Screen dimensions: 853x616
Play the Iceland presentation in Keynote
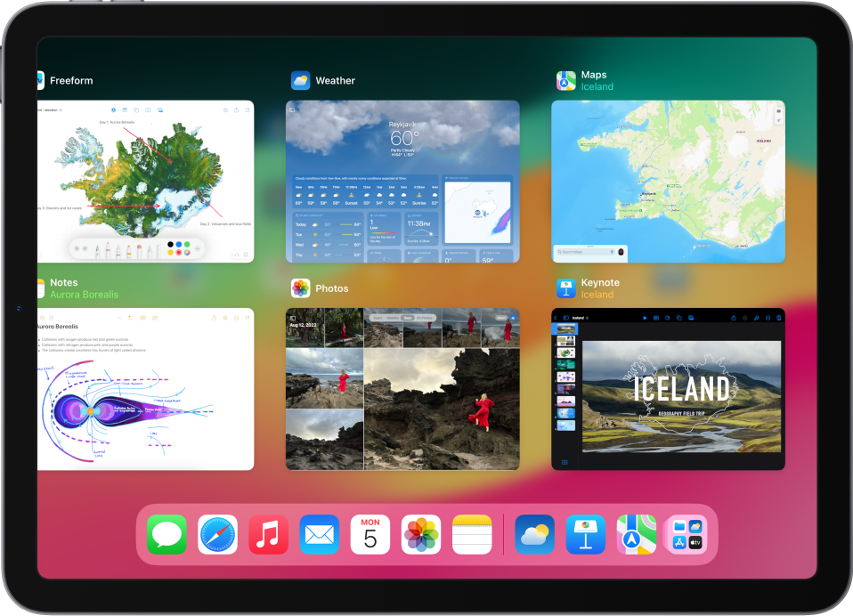[646, 318]
